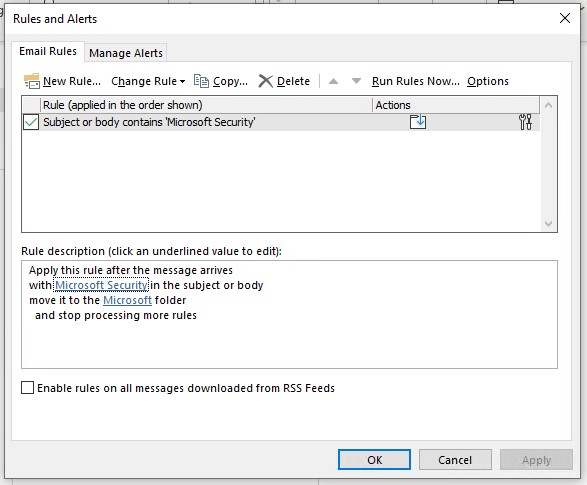Move the rule down with the down arrow
This screenshot has width=587, height=485.
(356, 81)
